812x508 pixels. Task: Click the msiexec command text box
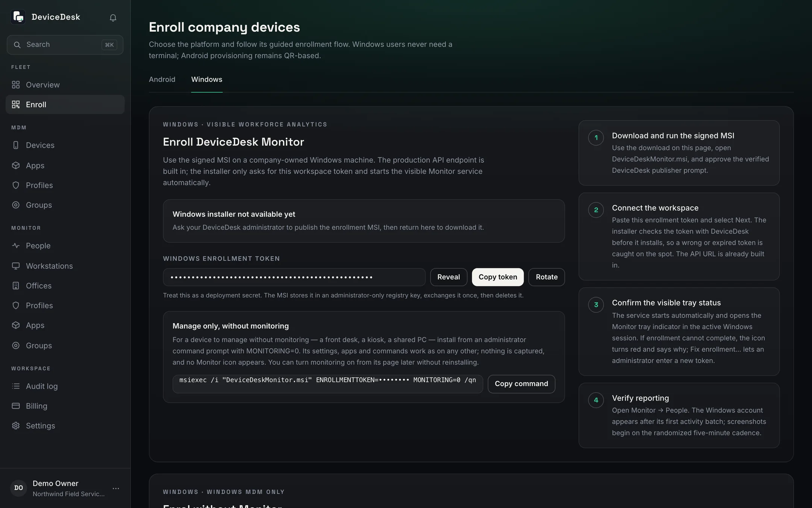(328, 384)
